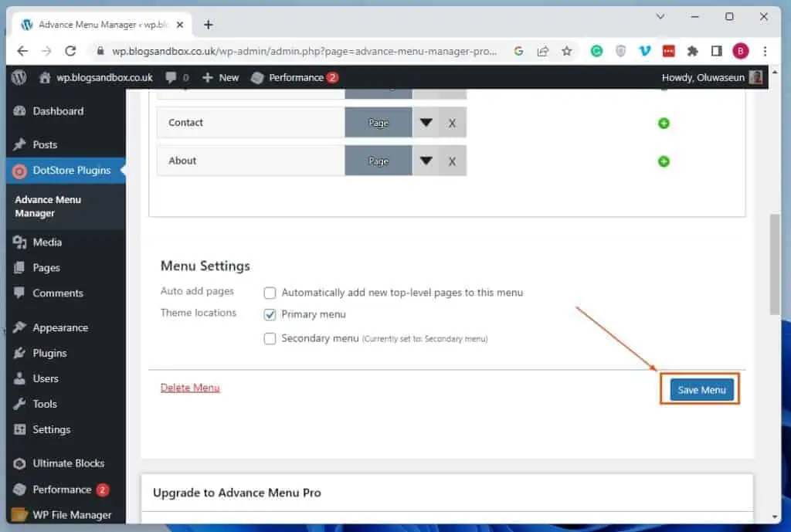Uncheck the Primary menu theme location
The width and height of the screenshot is (791, 532).
tap(270, 314)
